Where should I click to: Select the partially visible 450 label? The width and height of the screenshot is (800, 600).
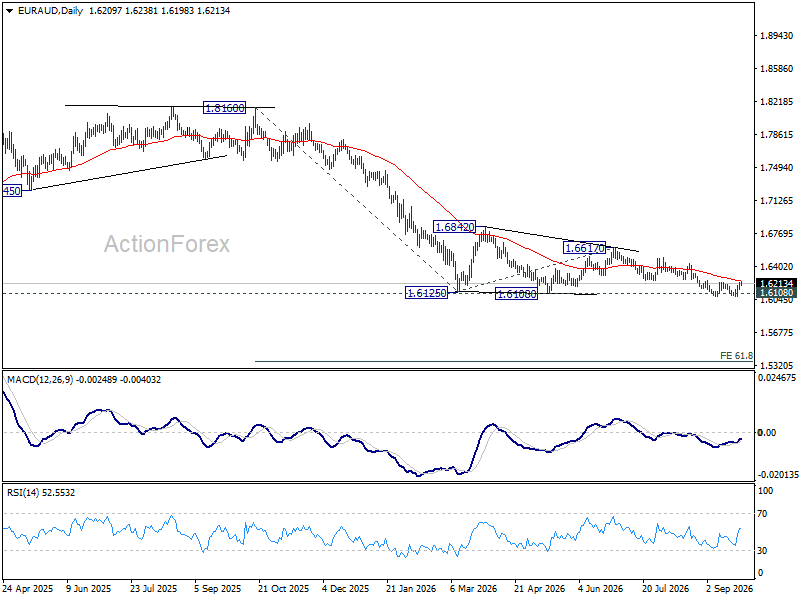(12, 191)
